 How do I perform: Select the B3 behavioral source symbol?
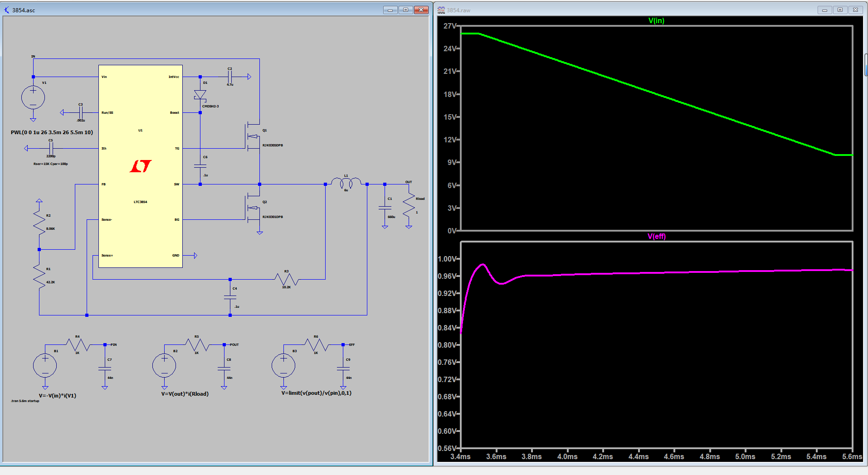pyautogui.click(x=283, y=365)
